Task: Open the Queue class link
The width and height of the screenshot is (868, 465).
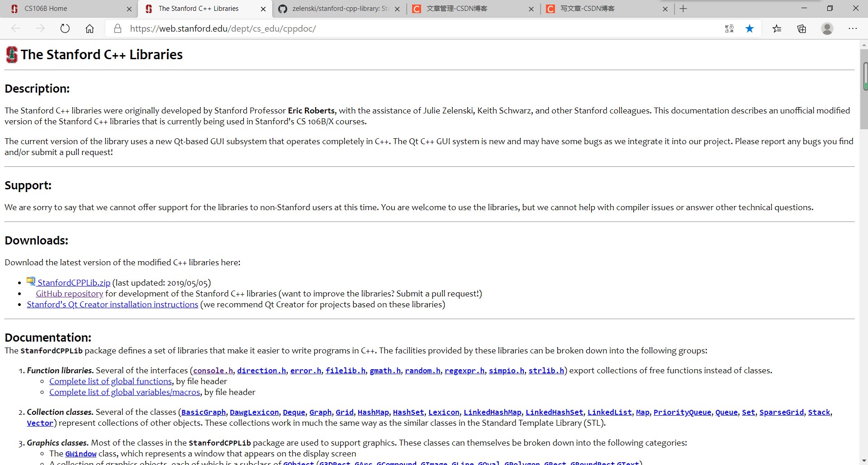Action: pos(726,412)
